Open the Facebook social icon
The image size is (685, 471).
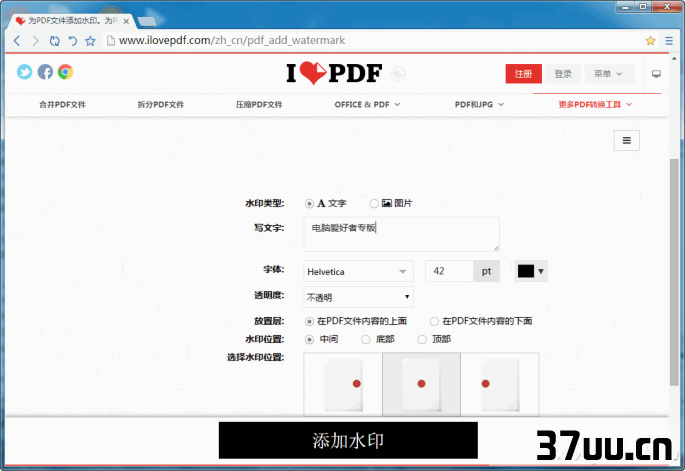(x=45, y=72)
